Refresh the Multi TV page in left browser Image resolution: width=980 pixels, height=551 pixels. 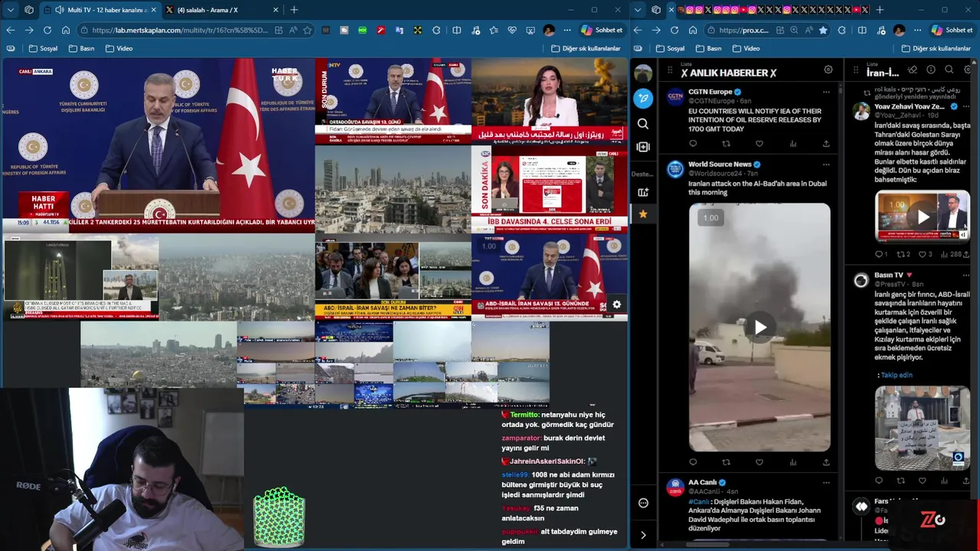[x=47, y=30]
